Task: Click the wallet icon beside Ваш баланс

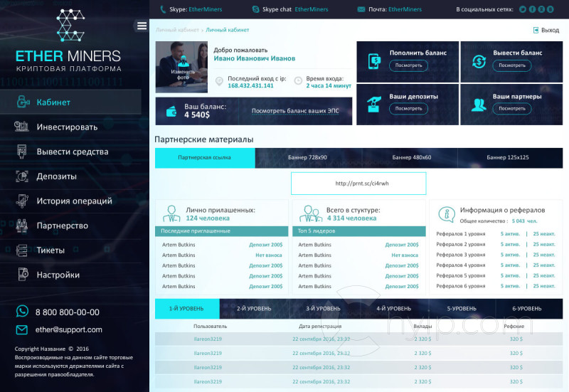Action: (171, 111)
